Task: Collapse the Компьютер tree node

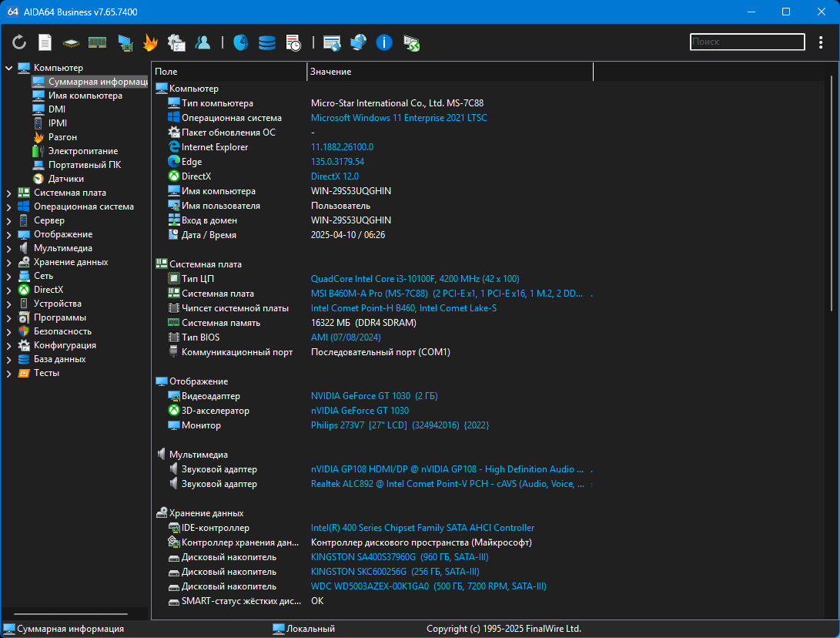Action: 8,68
